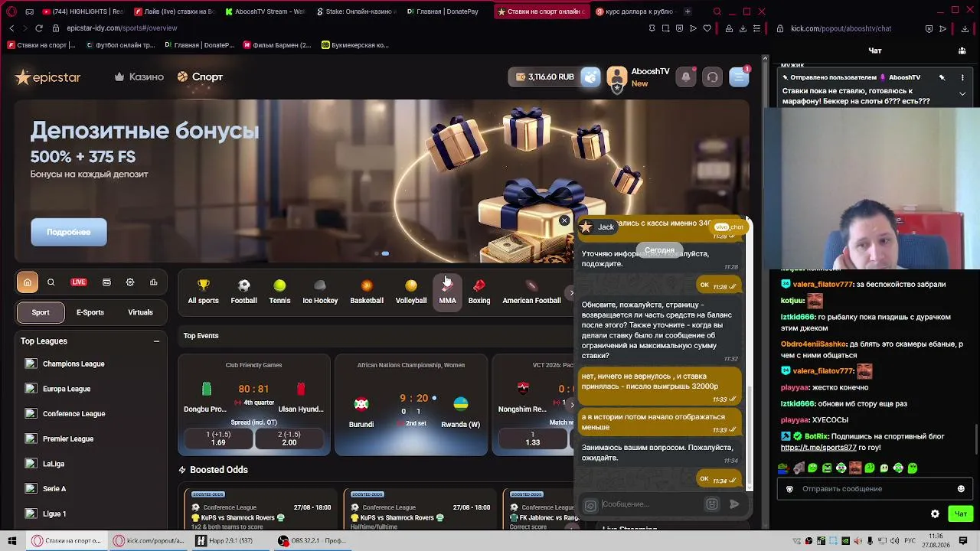The height and width of the screenshot is (551, 980).
Task: Select MMA in sports carousel
Action: (x=447, y=292)
